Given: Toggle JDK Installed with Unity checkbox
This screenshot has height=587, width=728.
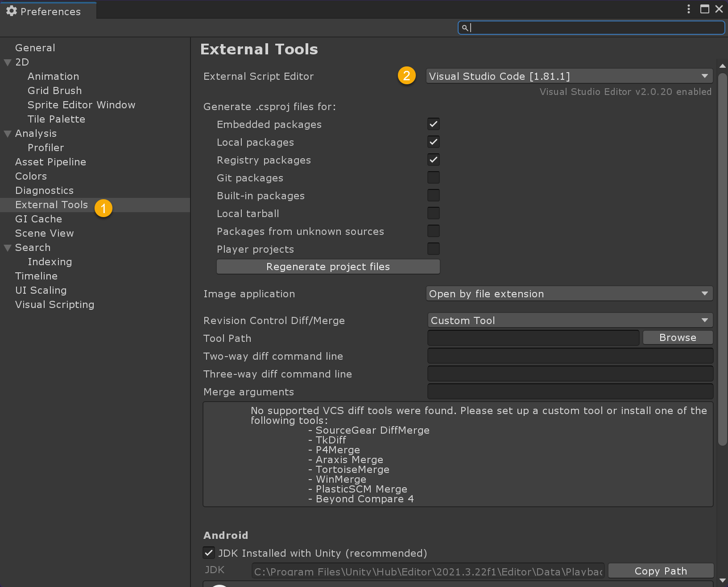Looking at the screenshot, I should [209, 553].
